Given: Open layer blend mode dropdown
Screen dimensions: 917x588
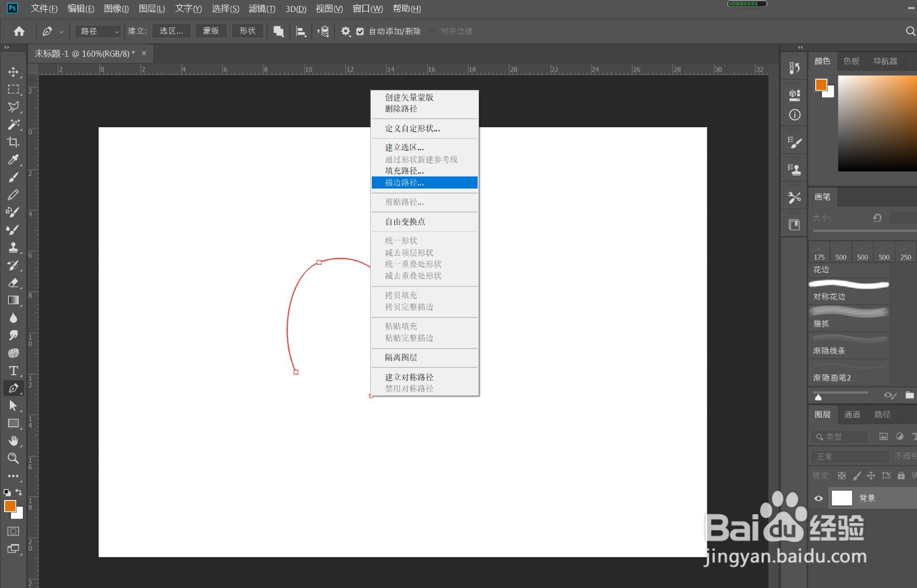Looking at the screenshot, I should 849,456.
